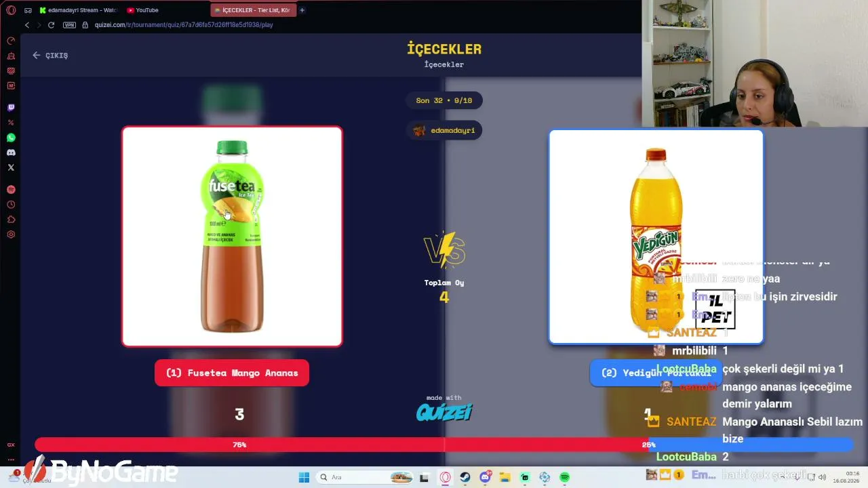
Task: Toggle the VPN badge in address bar
Action: point(69,25)
